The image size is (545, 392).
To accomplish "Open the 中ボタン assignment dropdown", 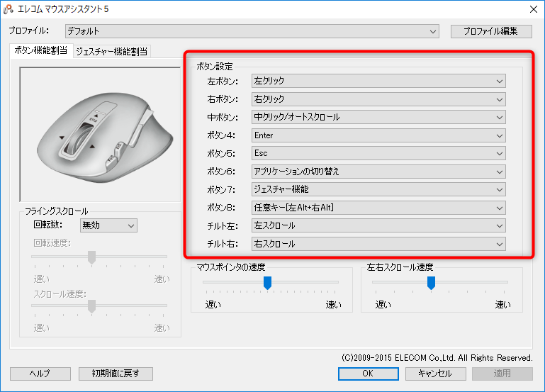I will (378, 117).
